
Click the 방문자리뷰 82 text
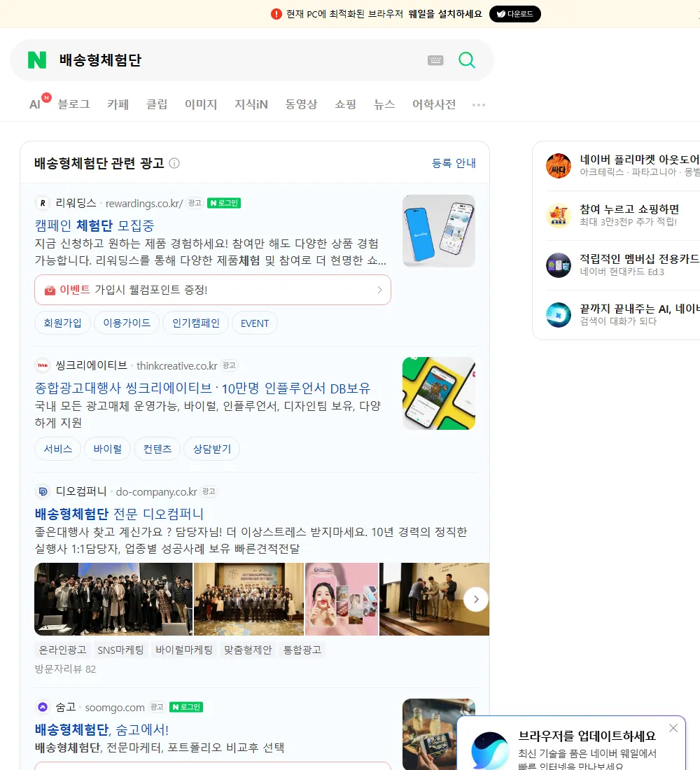65,668
